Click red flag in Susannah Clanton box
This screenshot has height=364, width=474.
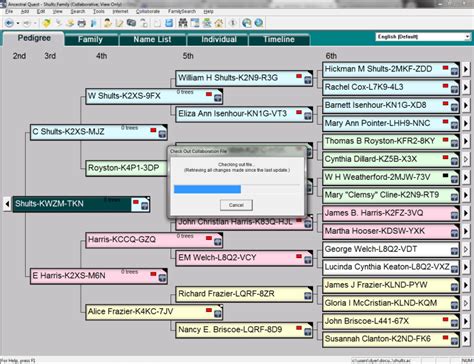coord(445,337)
